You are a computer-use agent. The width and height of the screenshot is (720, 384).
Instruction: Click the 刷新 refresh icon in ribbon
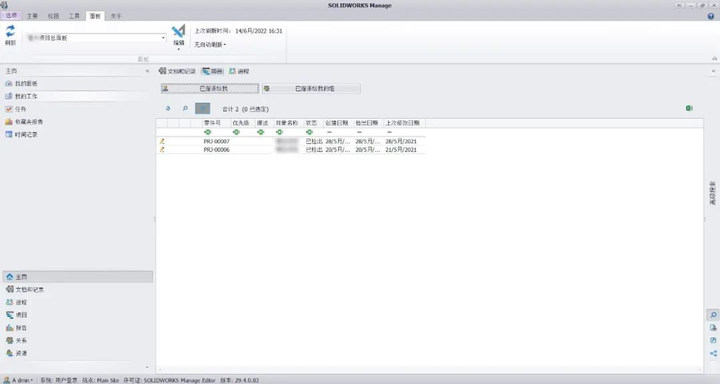pyautogui.click(x=10, y=35)
